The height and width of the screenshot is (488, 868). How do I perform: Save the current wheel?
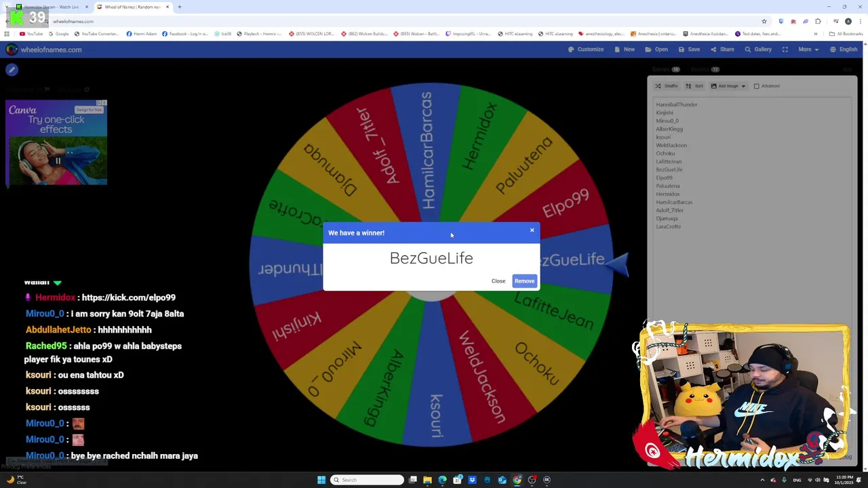click(689, 49)
